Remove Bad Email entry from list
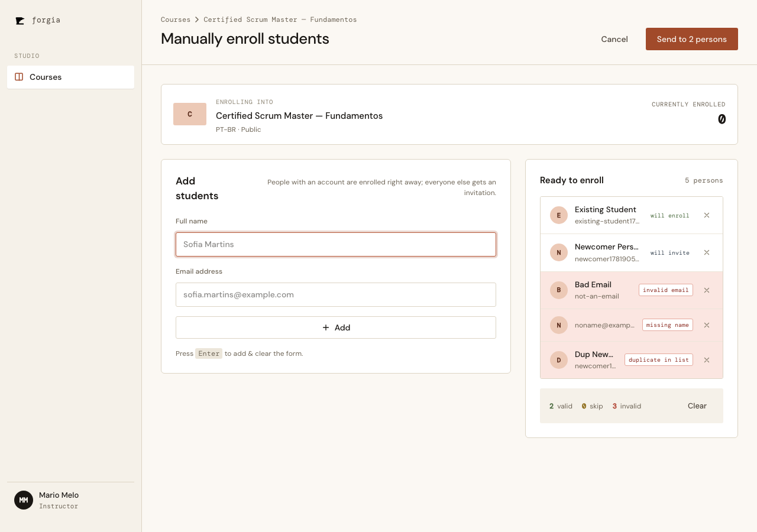 pyautogui.click(x=707, y=290)
